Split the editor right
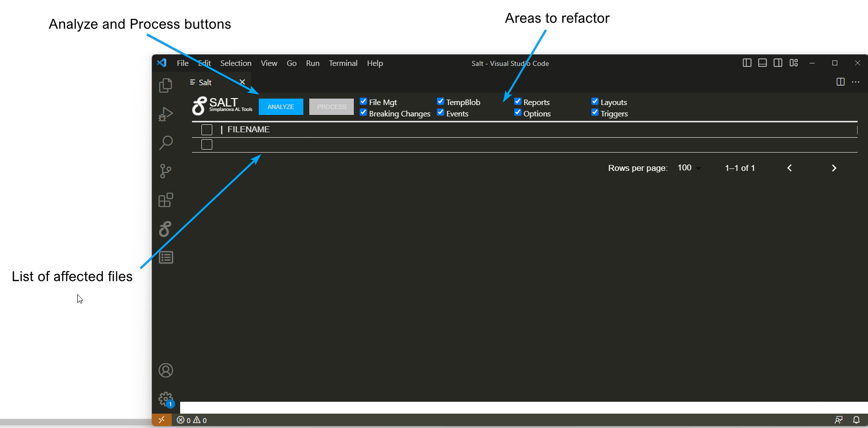This screenshot has width=868, height=428. pos(840,82)
